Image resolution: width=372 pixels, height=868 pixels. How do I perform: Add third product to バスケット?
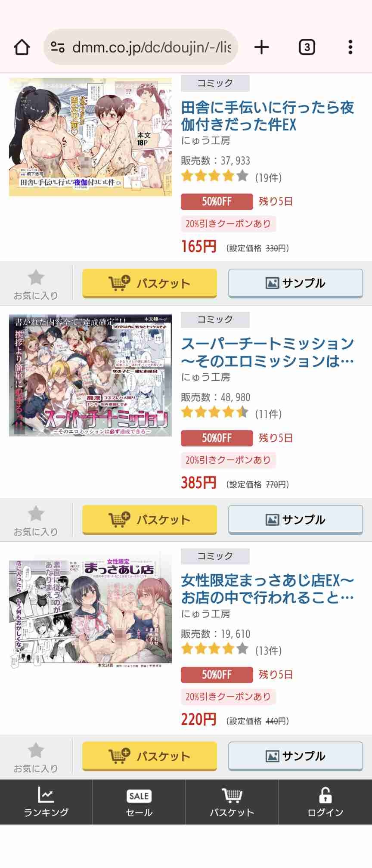[x=149, y=756]
